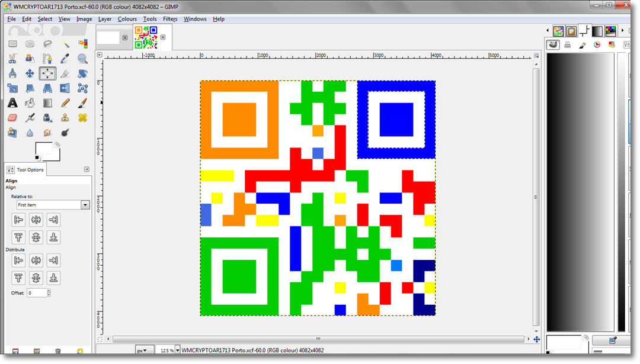Image resolution: width=640 pixels, height=364 pixels.
Task: Select the Blur/Sharpen droplet tool
Action: pyautogui.click(x=30, y=133)
